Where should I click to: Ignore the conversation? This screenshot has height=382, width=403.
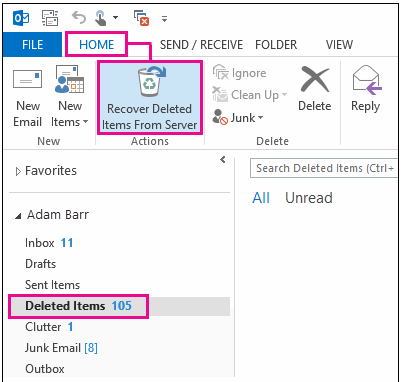click(x=239, y=73)
